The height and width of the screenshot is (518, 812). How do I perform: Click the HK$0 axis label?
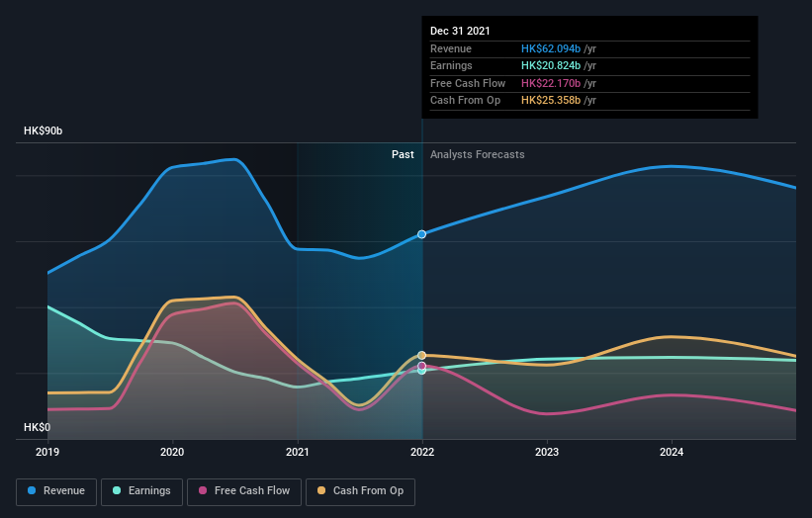pyautogui.click(x=38, y=427)
